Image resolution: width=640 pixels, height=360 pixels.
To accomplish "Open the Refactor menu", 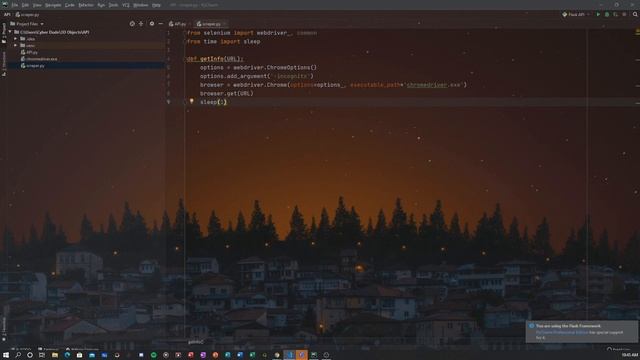I will tap(86, 5).
